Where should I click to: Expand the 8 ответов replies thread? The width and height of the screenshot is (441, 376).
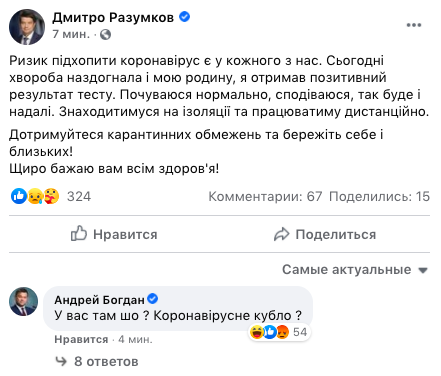point(97,361)
